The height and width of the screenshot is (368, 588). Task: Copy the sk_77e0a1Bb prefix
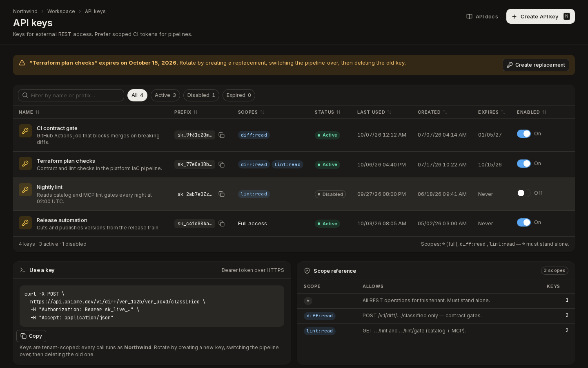click(x=221, y=164)
